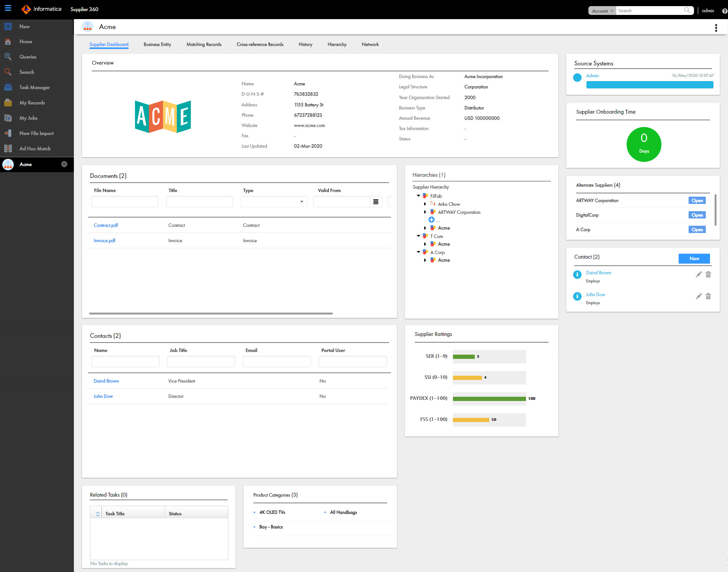
Task: Click the Admin source system progress bar
Action: [x=650, y=85]
